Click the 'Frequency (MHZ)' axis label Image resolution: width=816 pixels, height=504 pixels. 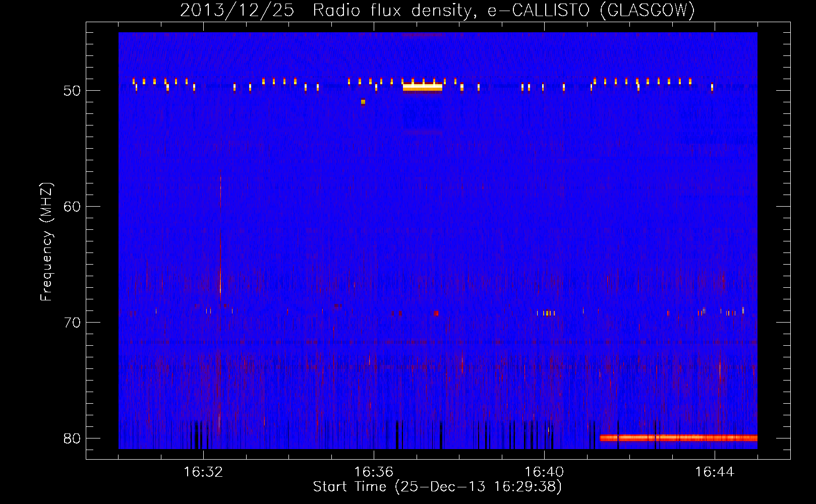coord(46,242)
